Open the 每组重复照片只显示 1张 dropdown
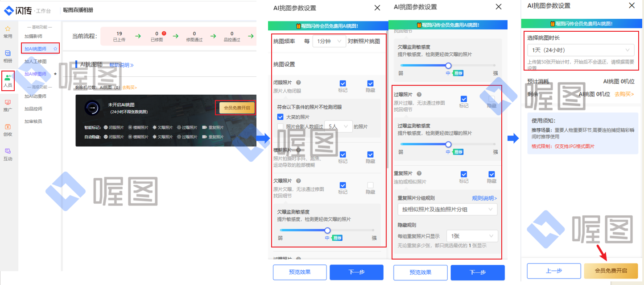The height and width of the screenshot is (285, 644). coord(472,236)
